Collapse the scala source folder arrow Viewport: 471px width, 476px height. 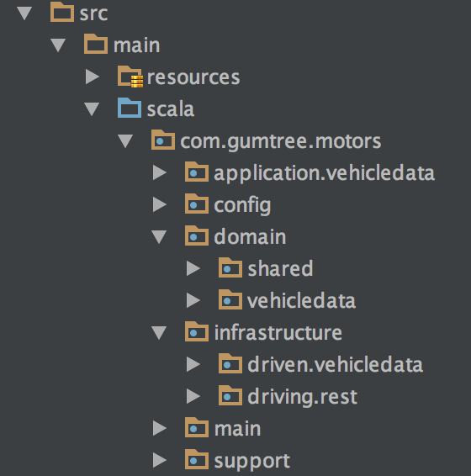92,109
